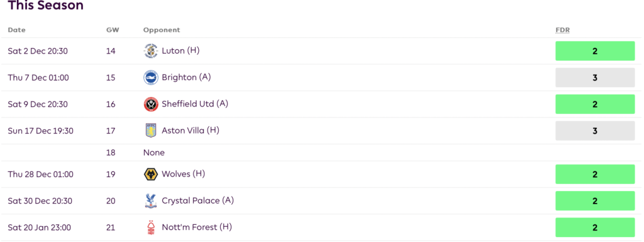Click the Nott'm Forest tree crest

coord(151,228)
